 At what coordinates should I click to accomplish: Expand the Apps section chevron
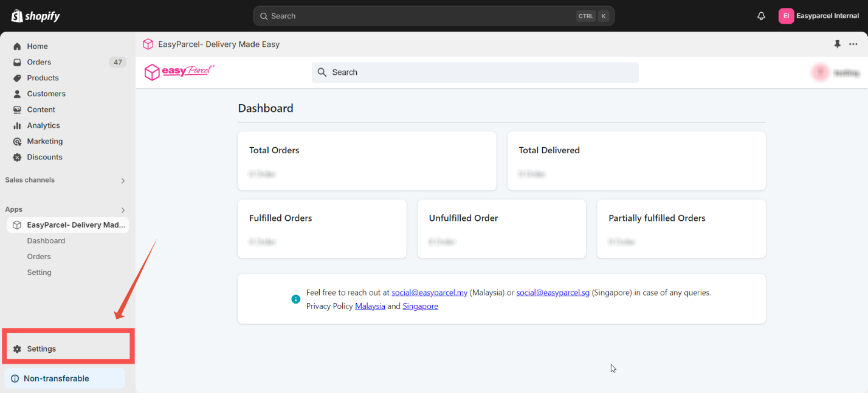[x=123, y=210]
